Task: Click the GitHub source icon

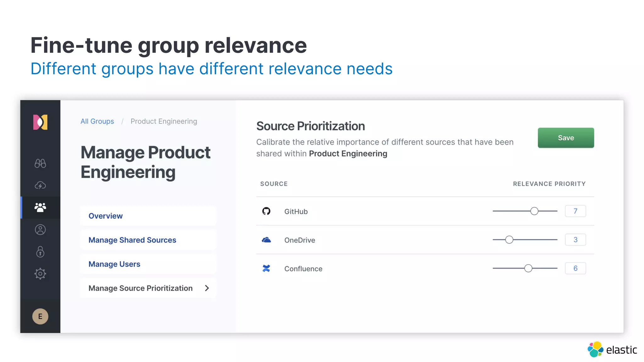Action: pyautogui.click(x=266, y=211)
